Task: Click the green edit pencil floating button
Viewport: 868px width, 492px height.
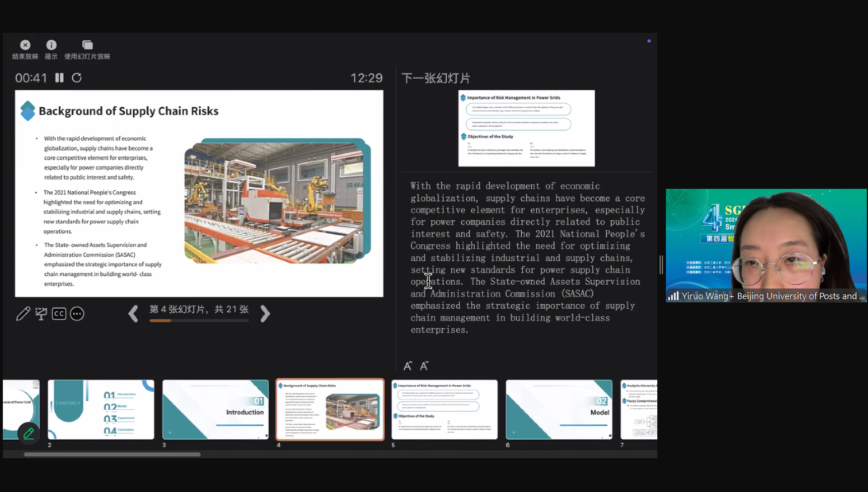Action: (x=28, y=433)
